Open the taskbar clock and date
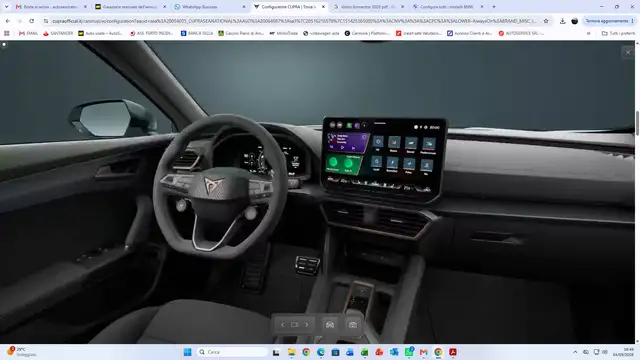Screen dimensions: 640x360 pos(623,352)
